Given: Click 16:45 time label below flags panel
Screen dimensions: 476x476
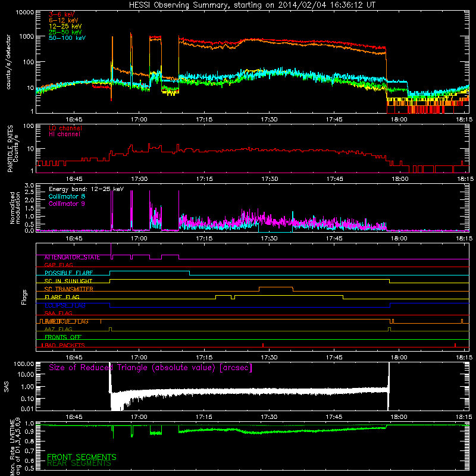Looking at the screenshot, I should (x=74, y=358).
